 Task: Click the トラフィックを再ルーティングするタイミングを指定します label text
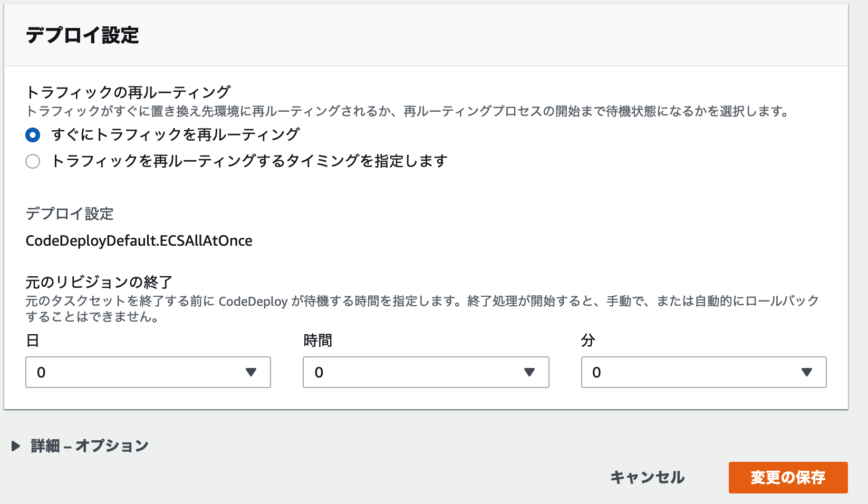pyautogui.click(x=249, y=161)
